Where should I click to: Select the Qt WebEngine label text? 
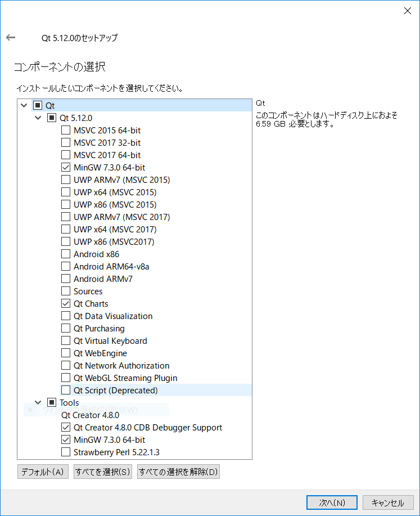click(100, 353)
